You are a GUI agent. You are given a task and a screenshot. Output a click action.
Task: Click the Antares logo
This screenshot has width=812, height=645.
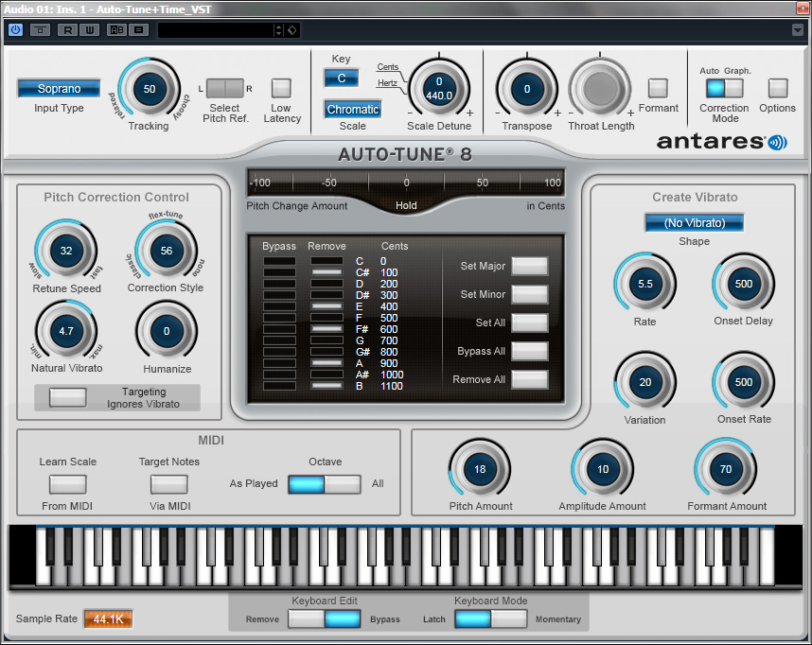point(721,141)
